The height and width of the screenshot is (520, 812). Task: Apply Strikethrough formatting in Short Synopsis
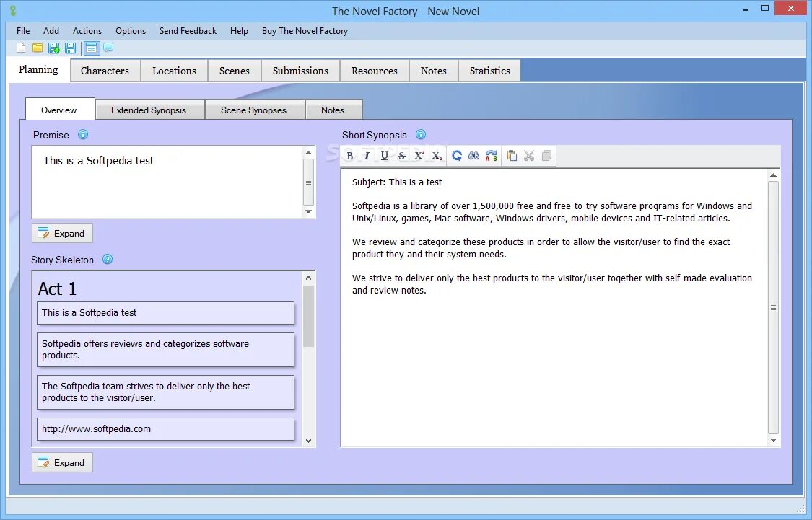click(x=402, y=156)
